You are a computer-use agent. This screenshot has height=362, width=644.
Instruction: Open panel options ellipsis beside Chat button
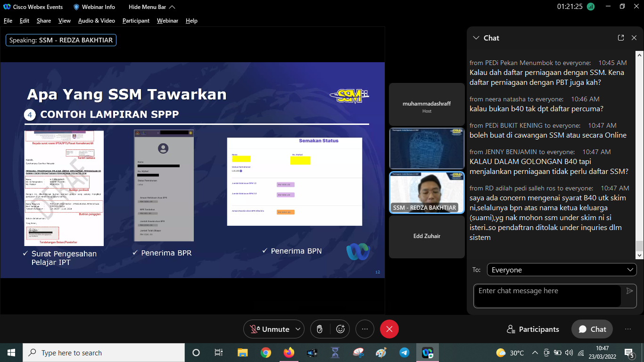[627, 329]
